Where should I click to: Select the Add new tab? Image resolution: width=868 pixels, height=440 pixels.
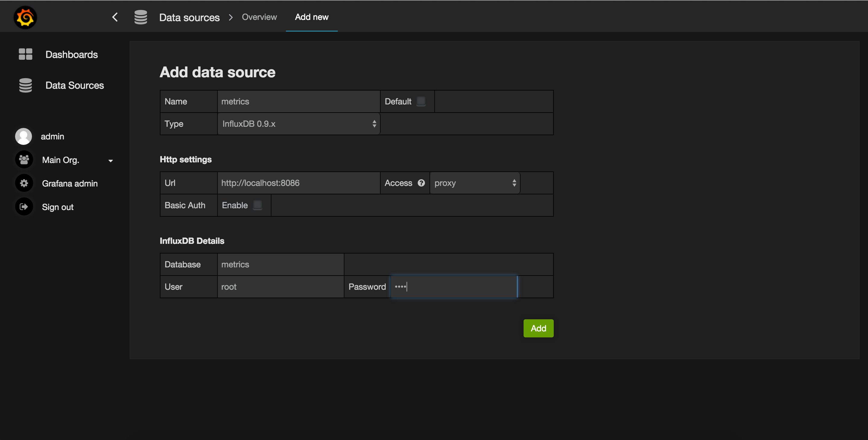tap(312, 17)
